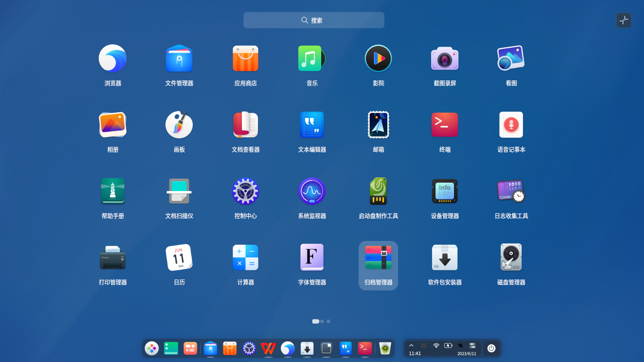Click the Wi-Fi icon in the system tray
The image size is (644, 362).
point(436,346)
